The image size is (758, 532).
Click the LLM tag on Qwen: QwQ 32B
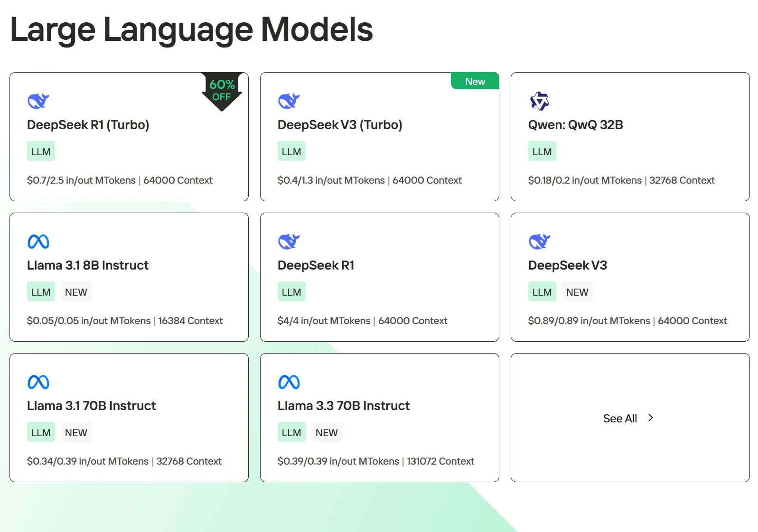coord(542,151)
